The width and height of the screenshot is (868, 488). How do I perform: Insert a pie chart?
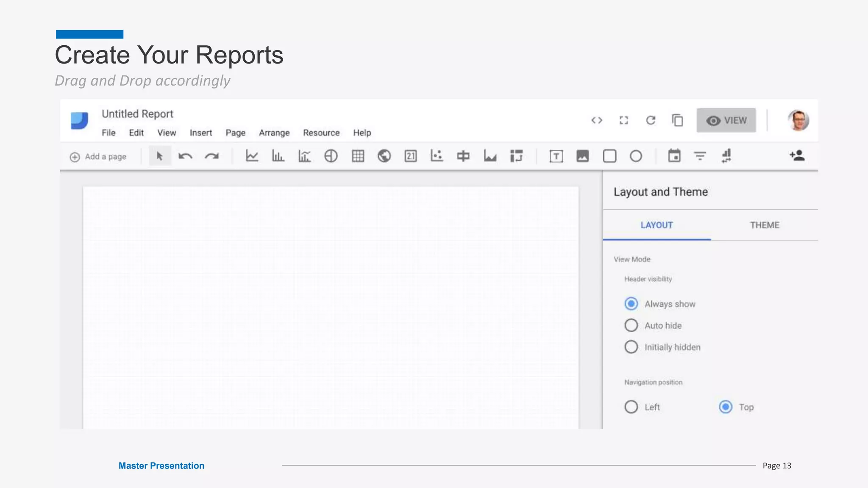[x=331, y=156]
